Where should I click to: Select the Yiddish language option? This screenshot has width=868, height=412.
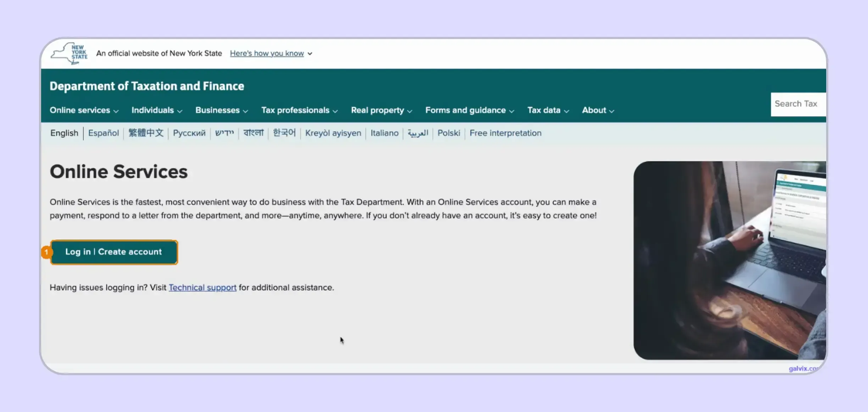(x=224, y=133)
